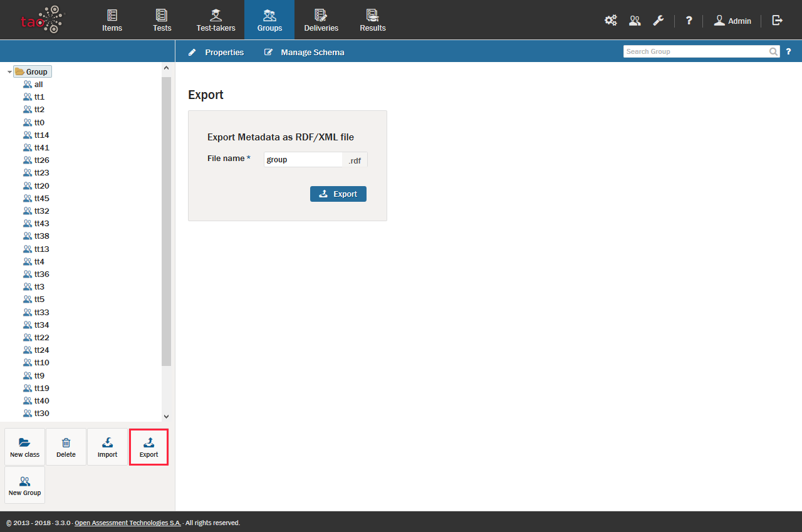Create a New Group

click(x=24, y=485)
